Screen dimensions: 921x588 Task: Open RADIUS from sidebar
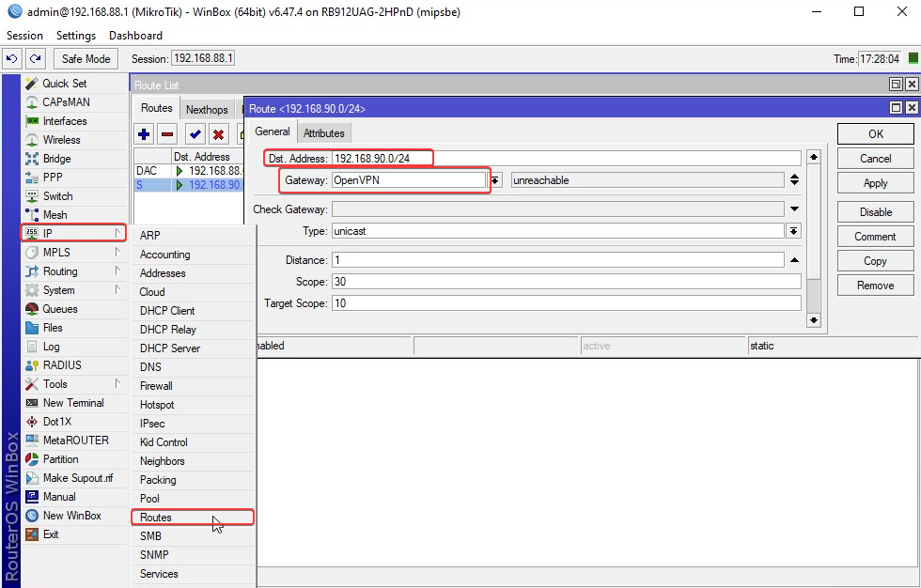(x=74, y=365)
